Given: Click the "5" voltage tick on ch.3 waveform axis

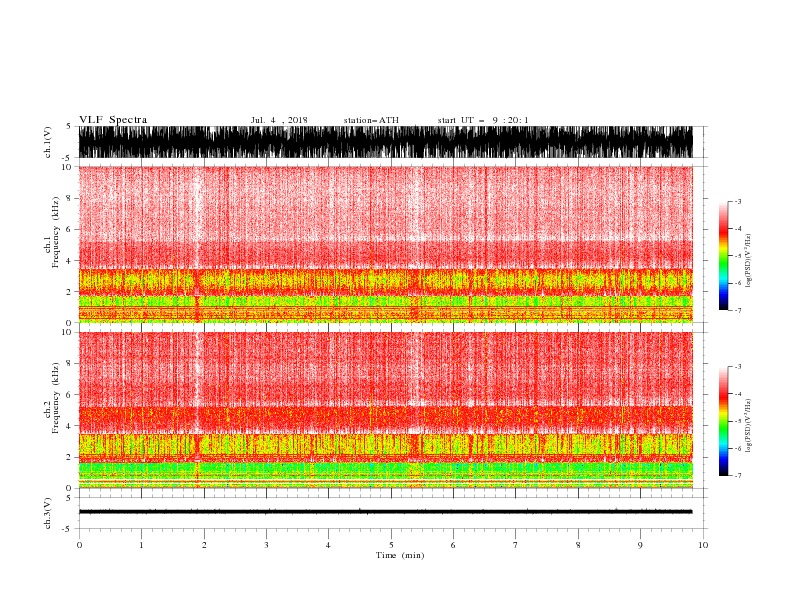Looking at the screenshot, I should [x=70, y=498].
